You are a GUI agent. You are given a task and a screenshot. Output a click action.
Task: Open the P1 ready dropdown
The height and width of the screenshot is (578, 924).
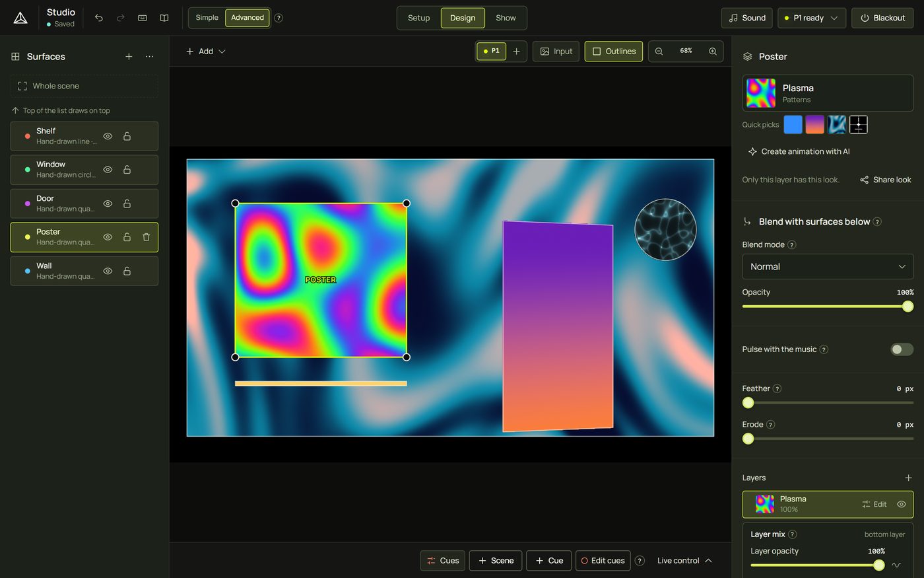811,18
